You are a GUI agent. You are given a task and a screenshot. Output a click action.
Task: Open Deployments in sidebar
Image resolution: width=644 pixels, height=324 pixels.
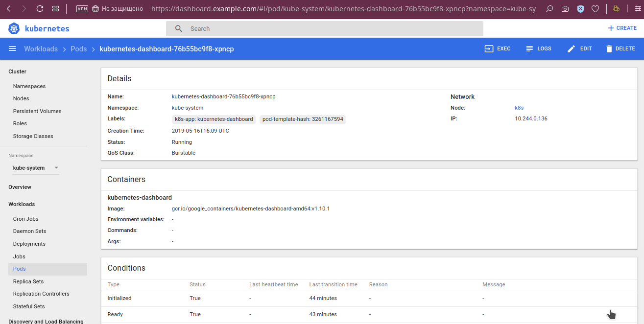pos(29,244)
